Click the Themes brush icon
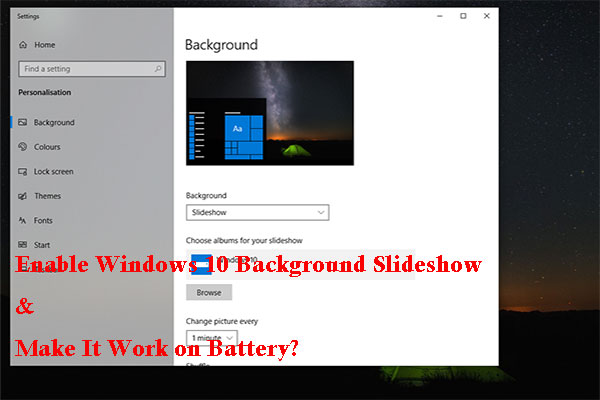 coord(22,196)
